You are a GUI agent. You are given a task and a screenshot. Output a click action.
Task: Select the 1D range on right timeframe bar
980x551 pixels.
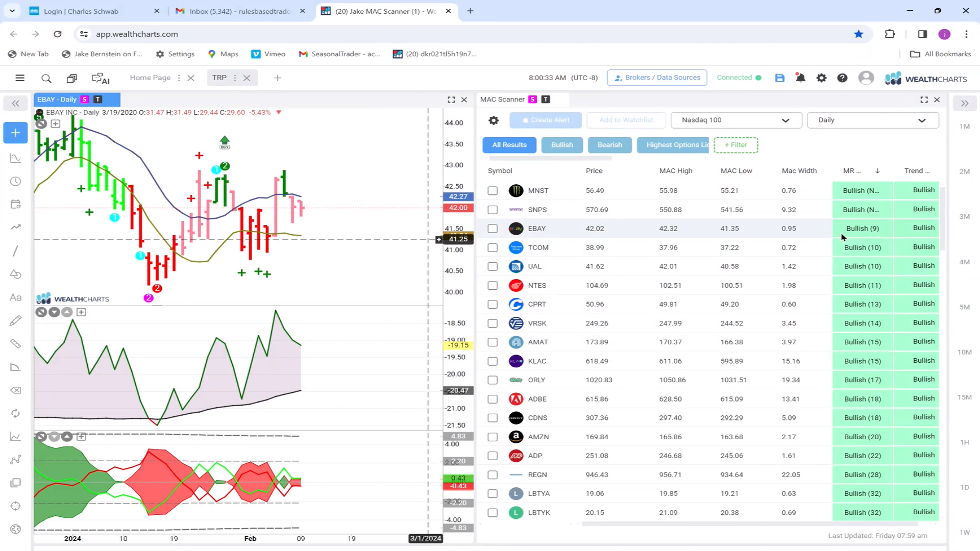[x=964, y=487]
